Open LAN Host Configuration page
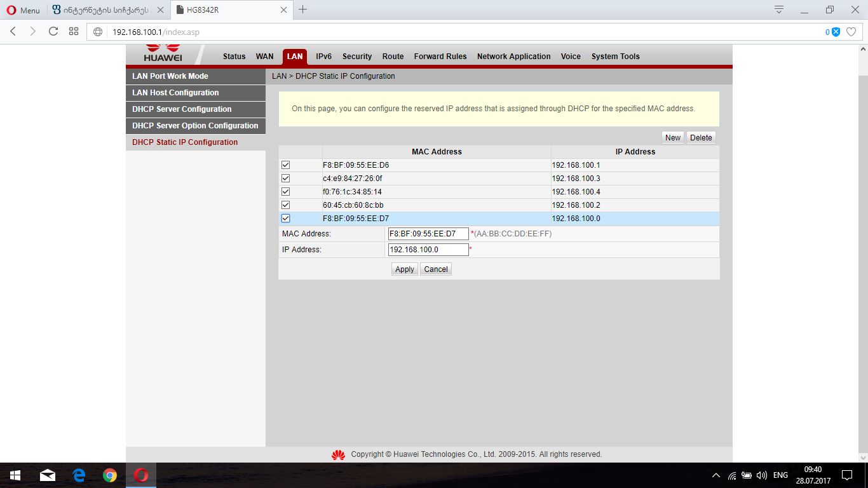The width and height of the screenshot is (868, 488). 196,93
